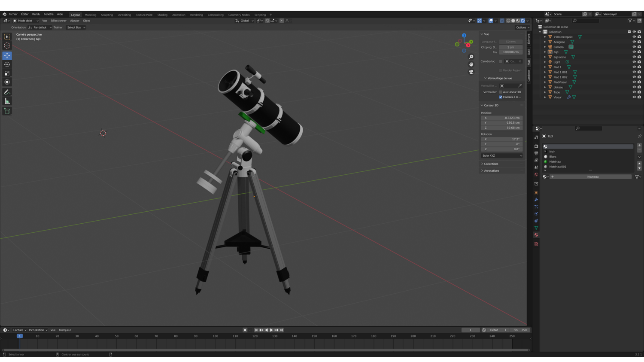This screenshot has width=644, height=362.
Task: Jump to the timeline end frame
Action: [x=282, y=330]
